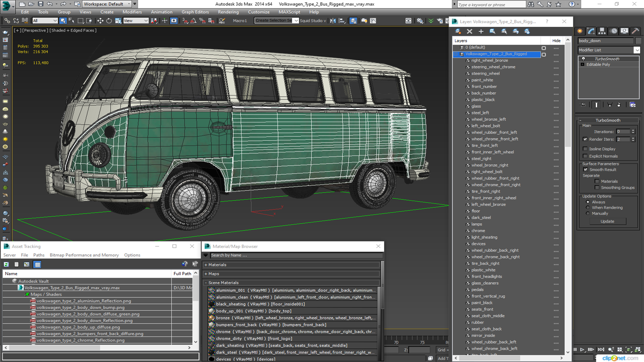
Task: Remove the modifier from the stack
Action: click(x=619, y=105)
